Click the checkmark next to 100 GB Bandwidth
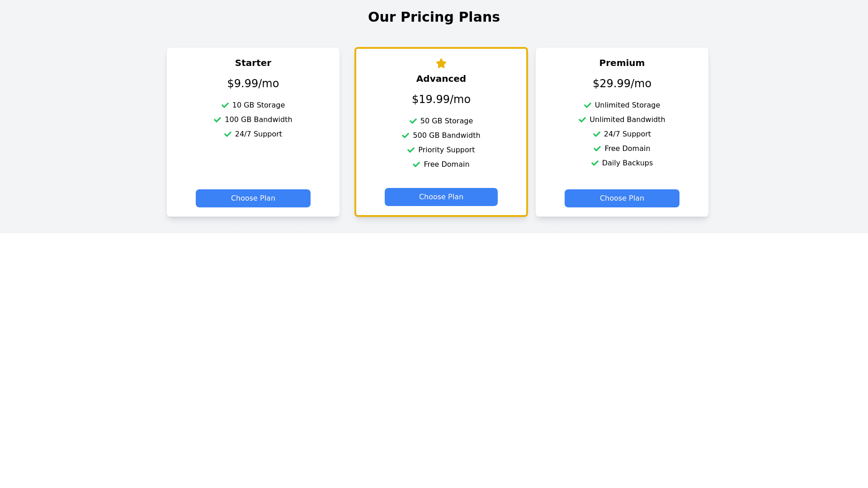The height and width of the screenshot is (488, 868). (x=217, y=120)
